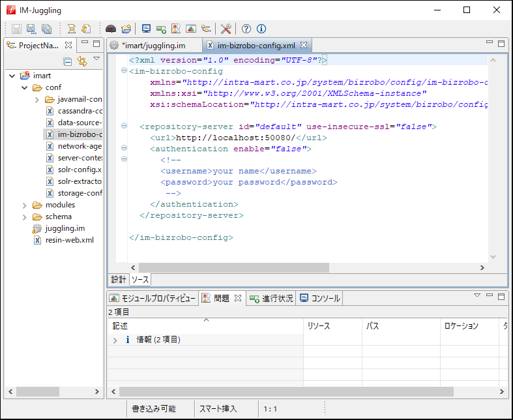Click the open folder toolbar icon
The width and height of the screenshot is (513, 420).
click(126, 29)
